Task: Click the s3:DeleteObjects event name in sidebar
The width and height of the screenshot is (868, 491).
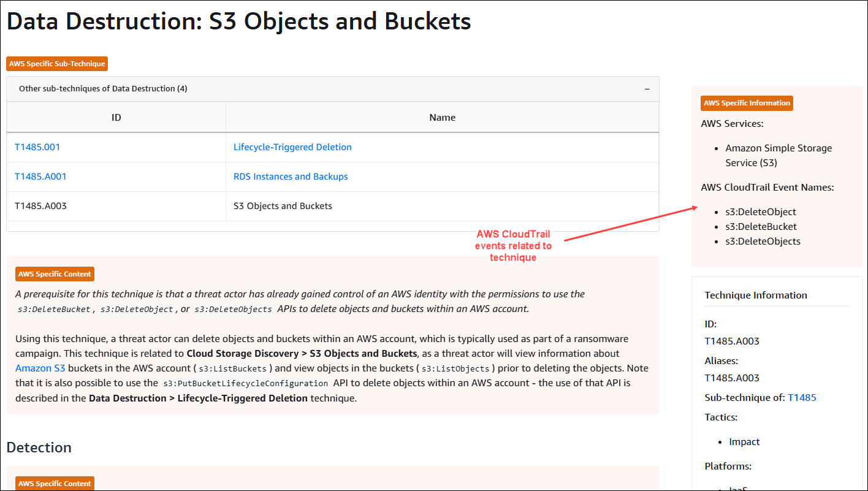Action: point(763,242)
